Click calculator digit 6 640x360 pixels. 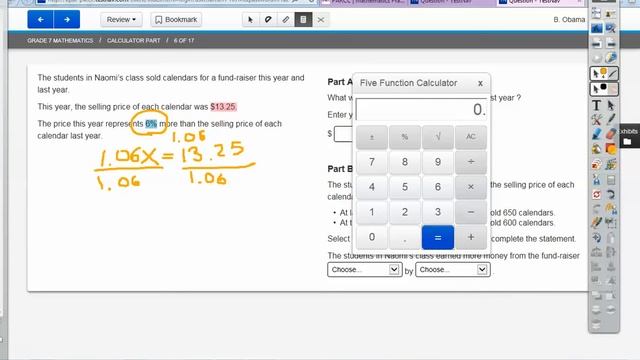tap(438, 187)
